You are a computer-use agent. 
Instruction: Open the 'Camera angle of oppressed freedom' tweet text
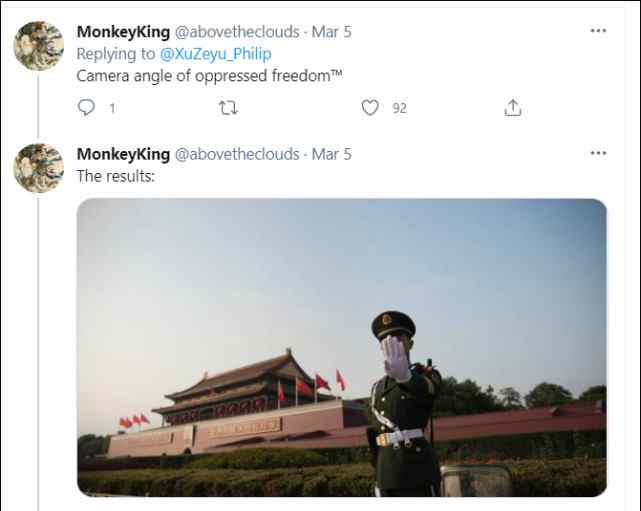[209, 76]
